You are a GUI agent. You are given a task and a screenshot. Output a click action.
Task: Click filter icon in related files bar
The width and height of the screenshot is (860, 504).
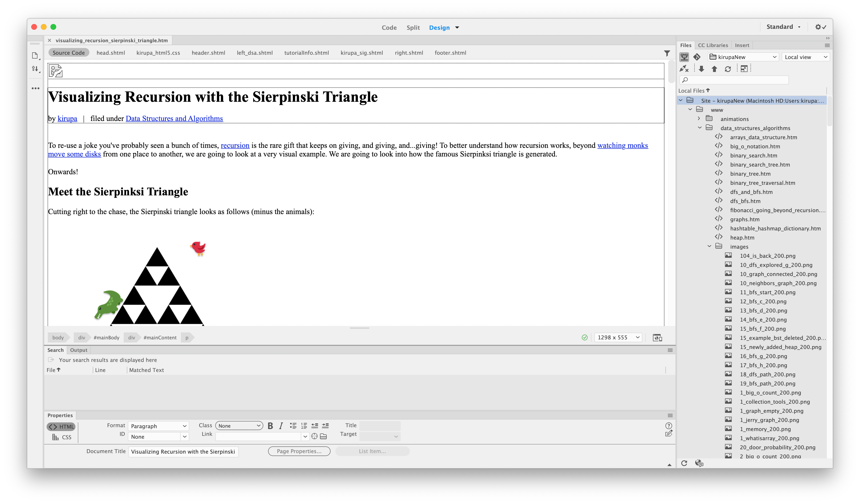click(x=667, y=53)
